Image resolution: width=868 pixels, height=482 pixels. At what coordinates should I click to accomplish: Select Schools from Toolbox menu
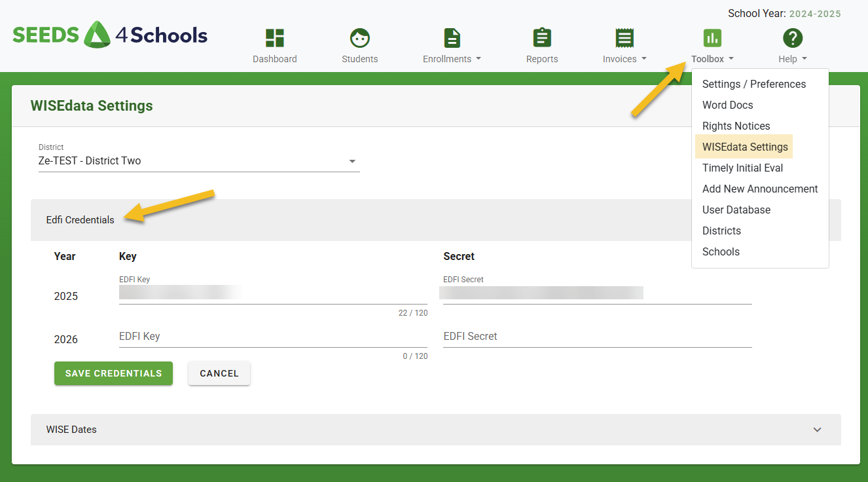point(721,251)
